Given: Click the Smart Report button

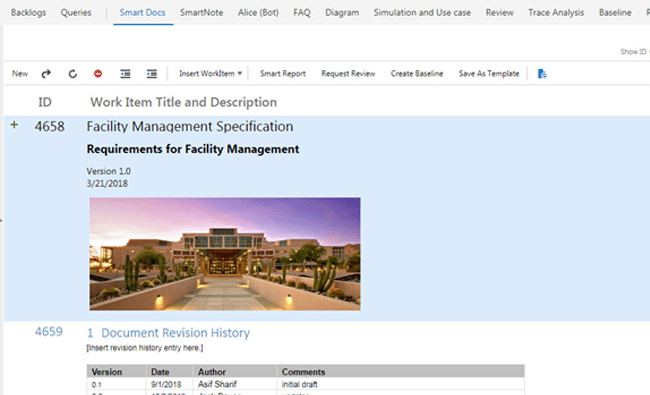Looking at the screenshot, I should point(283,74).
